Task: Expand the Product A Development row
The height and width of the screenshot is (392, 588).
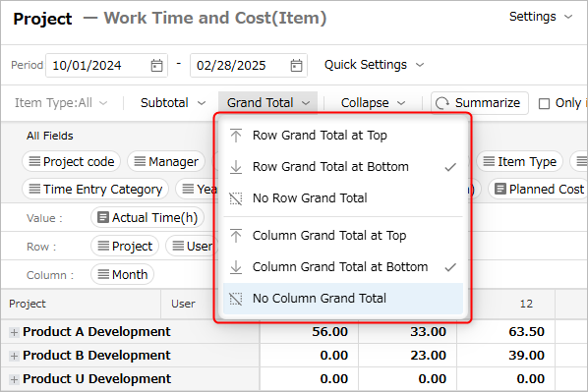Action: pos(14,332)
